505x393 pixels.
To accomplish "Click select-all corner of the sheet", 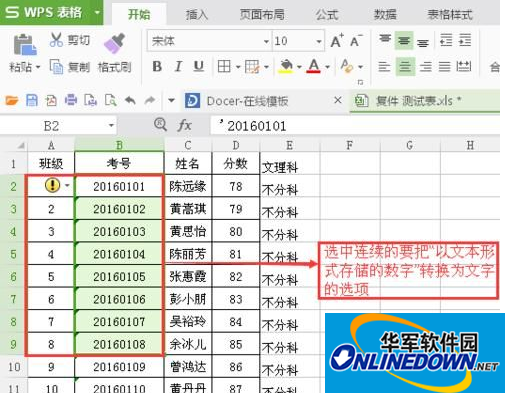I will click(x=21, y=145).
